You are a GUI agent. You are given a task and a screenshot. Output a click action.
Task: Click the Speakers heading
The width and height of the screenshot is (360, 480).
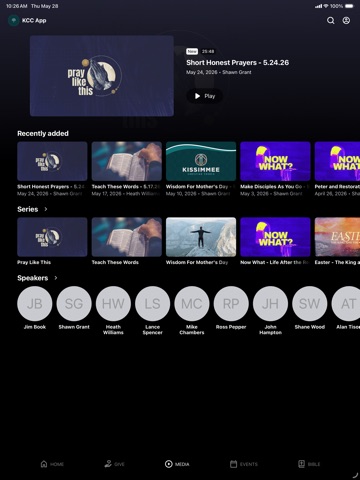(33, 278)
